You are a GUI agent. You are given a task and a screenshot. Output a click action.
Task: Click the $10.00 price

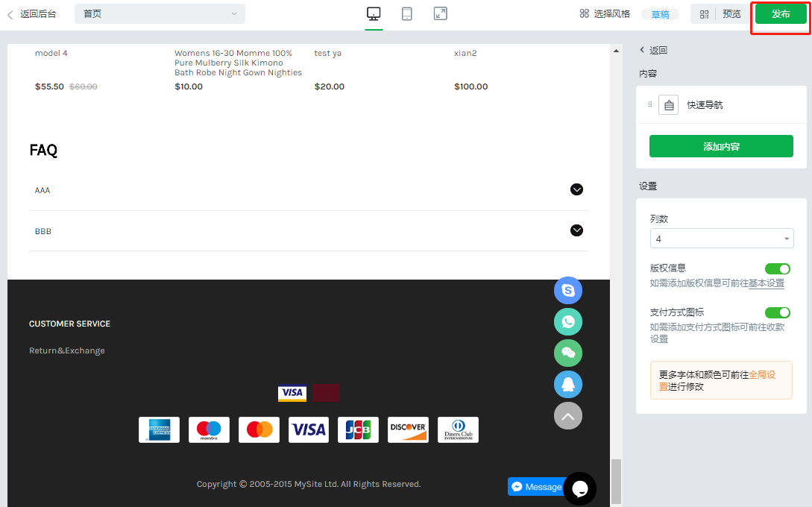point(189,86)
